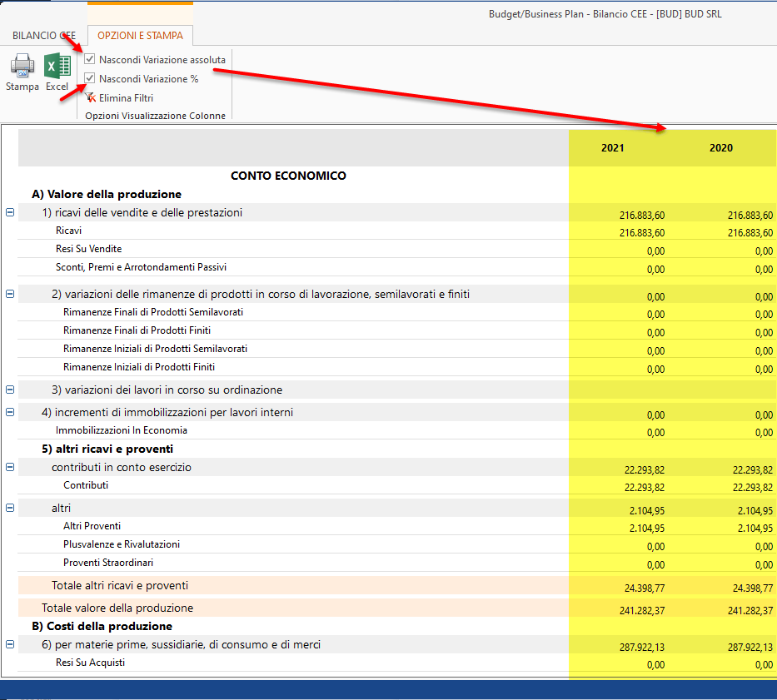Collapse '3) variazioni dei lavori in corso' row
The width and height of the screenshot is (777, 700).
tap(10, 390)
